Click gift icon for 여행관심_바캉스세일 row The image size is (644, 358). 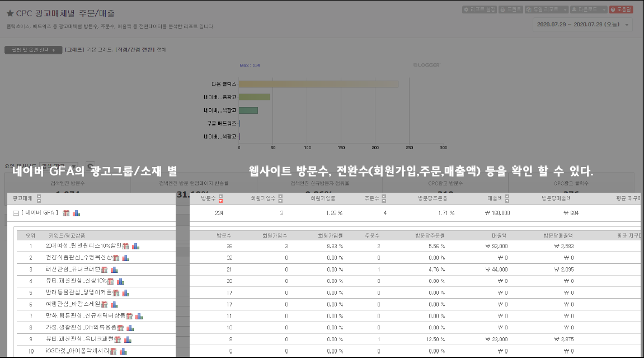click(104, 305)
